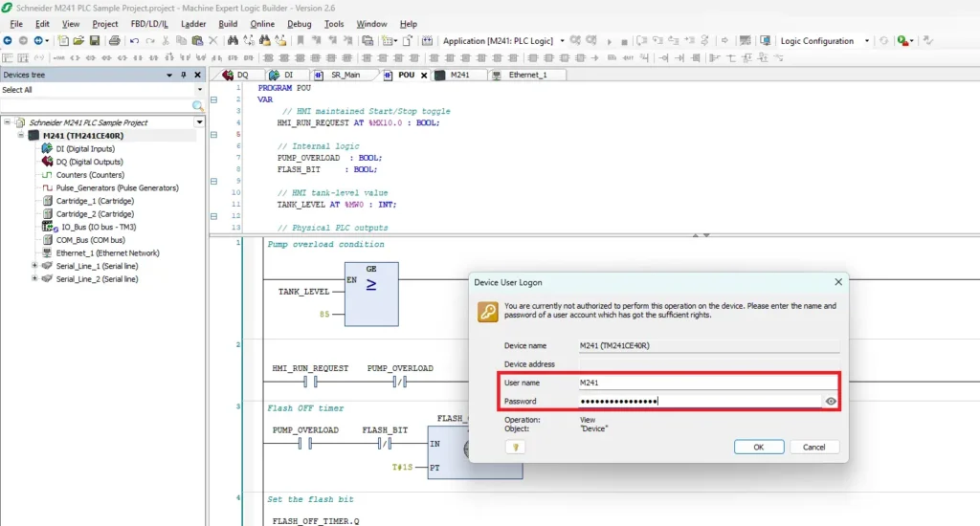Click the Delete X toolbar icon
This screenshot has height=526, width=980.
213,40
